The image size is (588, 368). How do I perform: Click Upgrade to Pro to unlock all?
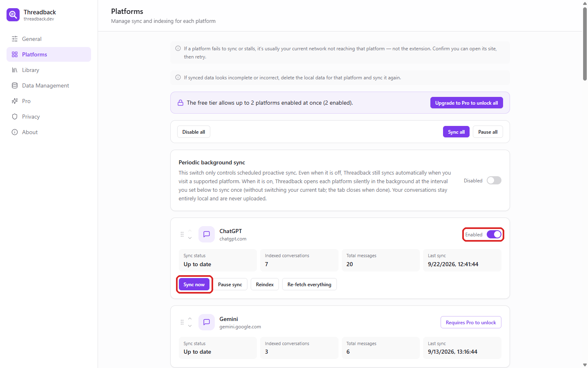click(466, 103)
